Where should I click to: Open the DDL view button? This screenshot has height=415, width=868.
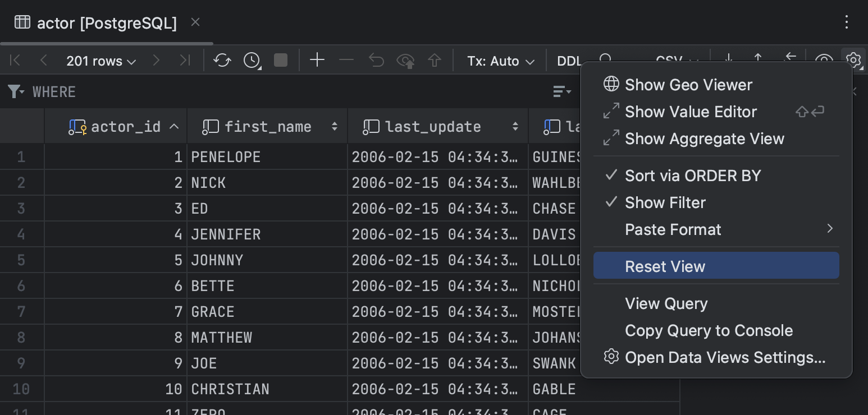coord(569,61)
